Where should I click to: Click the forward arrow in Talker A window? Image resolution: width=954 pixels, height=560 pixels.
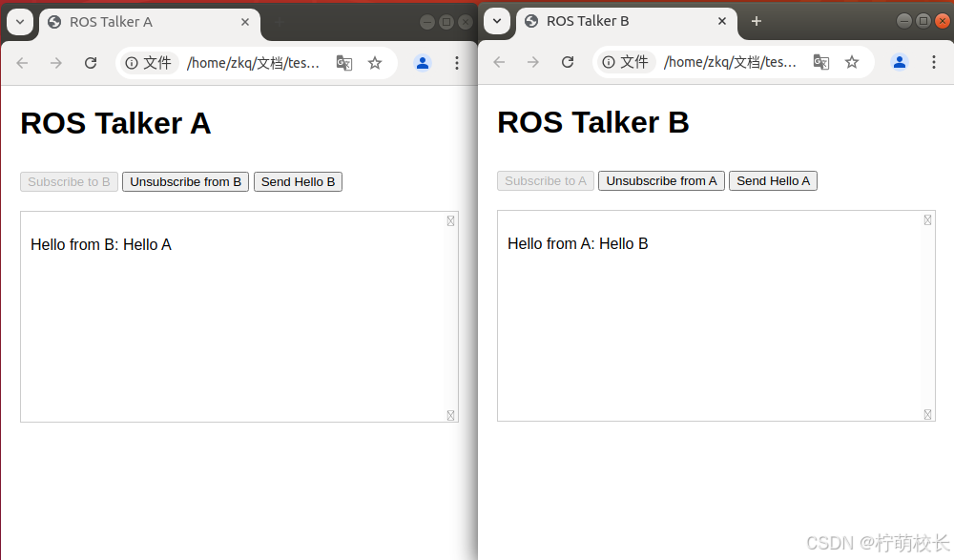(x=56, y=62)
